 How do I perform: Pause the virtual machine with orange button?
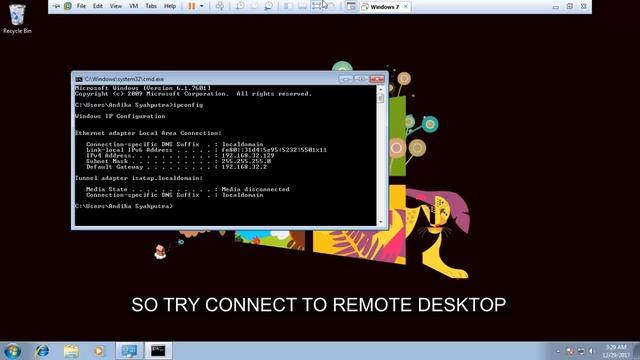[191, 6]
